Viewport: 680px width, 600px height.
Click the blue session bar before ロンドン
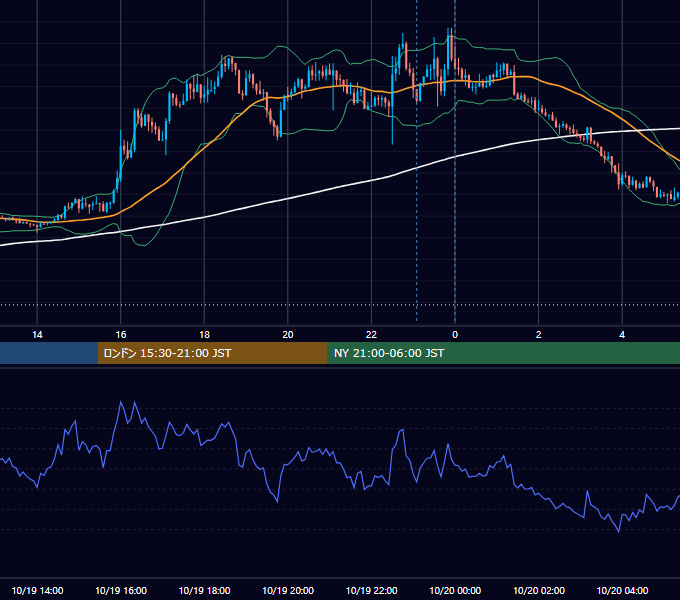point(49,353)
